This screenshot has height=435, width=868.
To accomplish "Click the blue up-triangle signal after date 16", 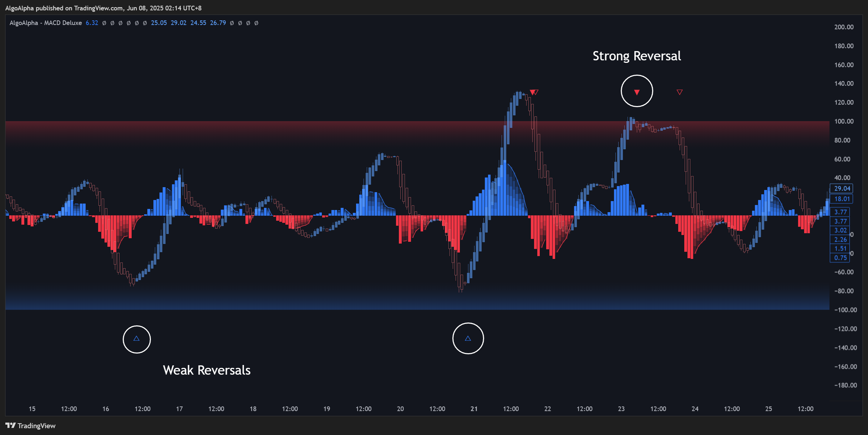I will click(136, 338).
